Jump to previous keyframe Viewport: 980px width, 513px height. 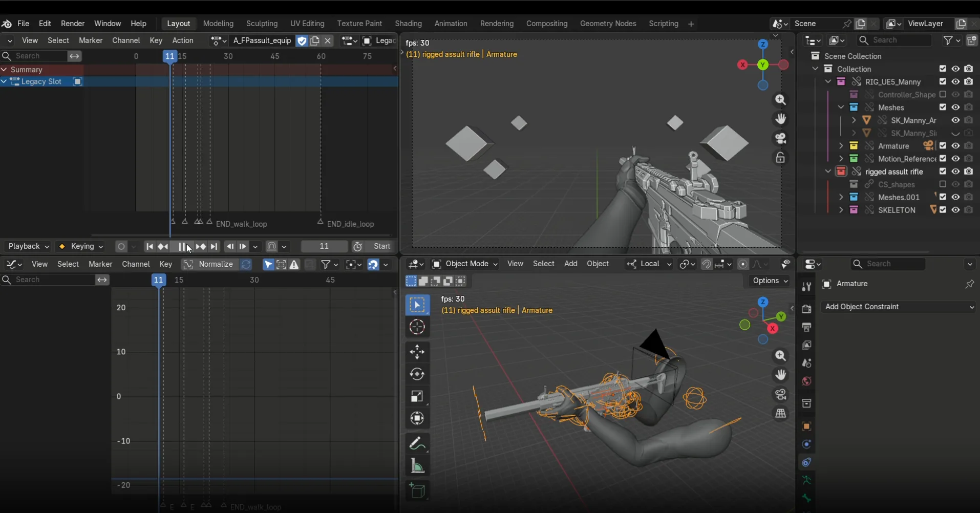click(163, 247)
